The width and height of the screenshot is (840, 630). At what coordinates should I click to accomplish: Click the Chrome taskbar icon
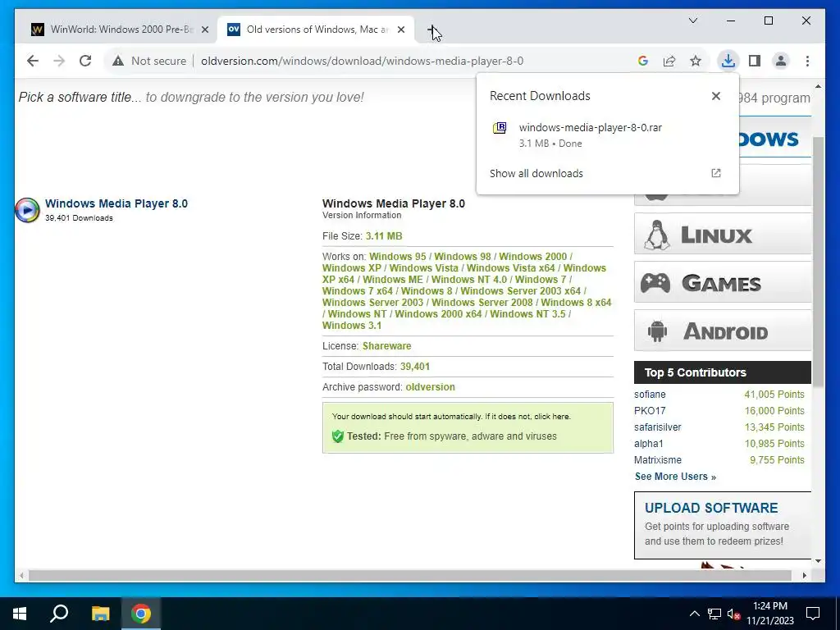pyautogui.click(x=141, y=614)
